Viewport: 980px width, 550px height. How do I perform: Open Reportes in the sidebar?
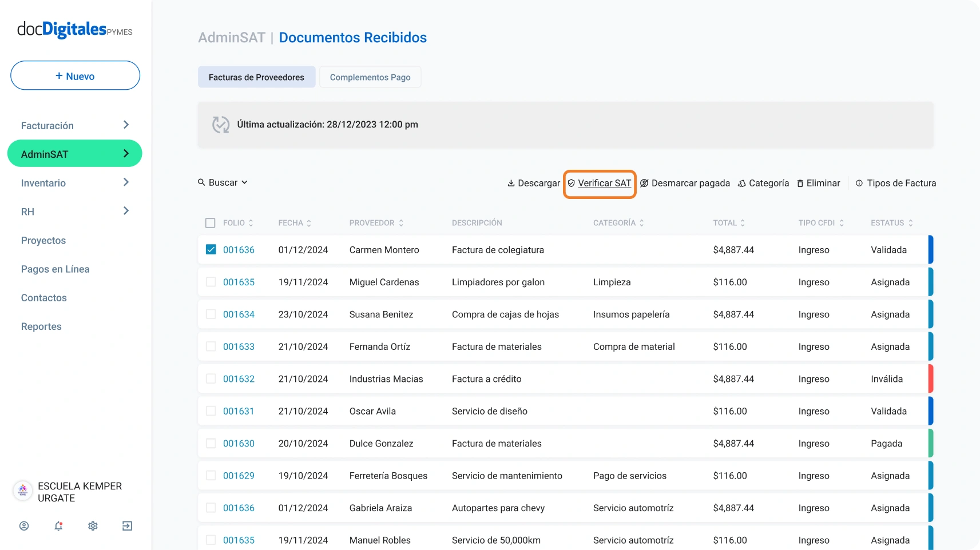(x=41, y=326)
